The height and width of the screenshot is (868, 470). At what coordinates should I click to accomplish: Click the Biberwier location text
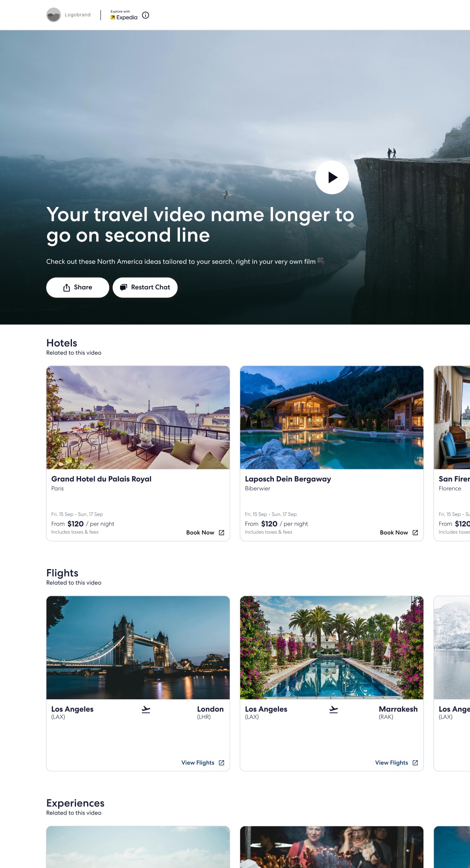(x=257, y=489)
